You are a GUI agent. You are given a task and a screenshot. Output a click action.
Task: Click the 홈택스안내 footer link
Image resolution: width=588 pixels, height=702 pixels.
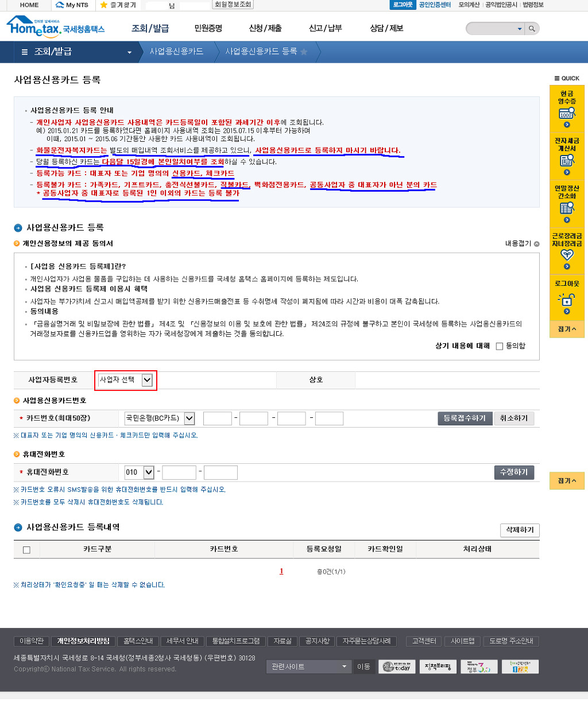[x=138, y=641]
